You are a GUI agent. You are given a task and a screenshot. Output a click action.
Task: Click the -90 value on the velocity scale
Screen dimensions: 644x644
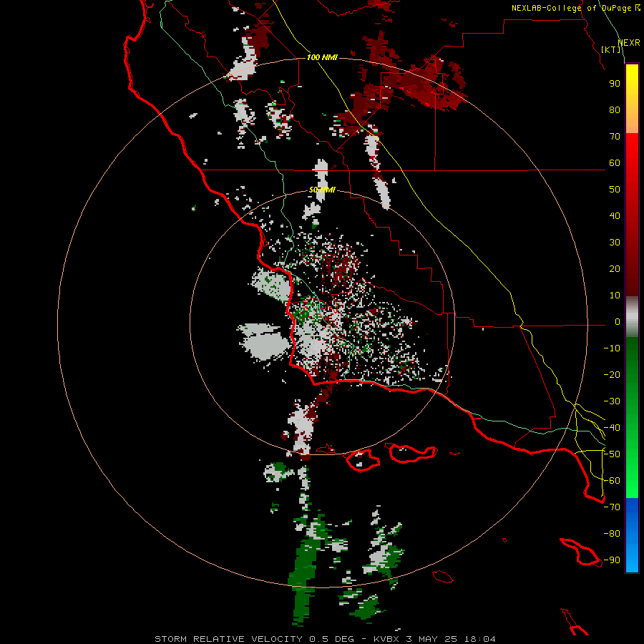612,560
